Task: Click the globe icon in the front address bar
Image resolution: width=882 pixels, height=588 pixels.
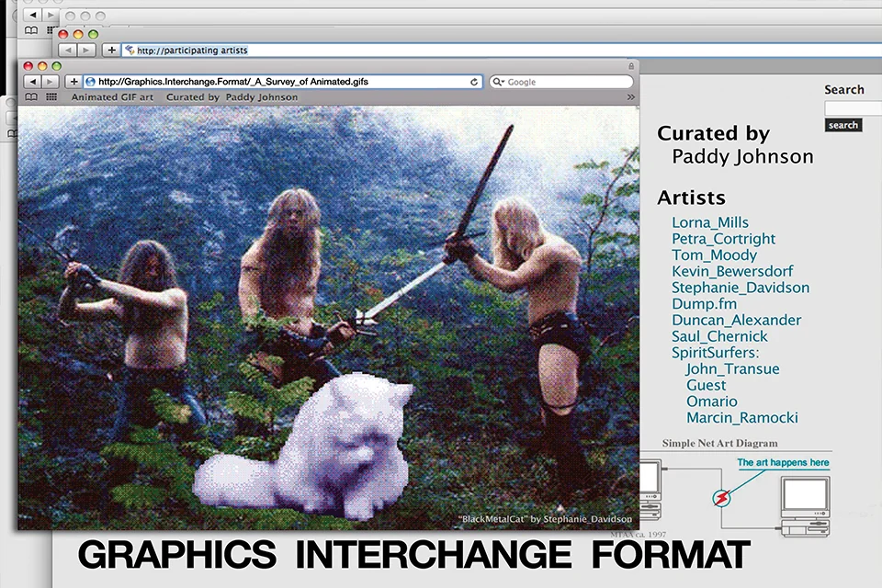Action: coord(90,82)
